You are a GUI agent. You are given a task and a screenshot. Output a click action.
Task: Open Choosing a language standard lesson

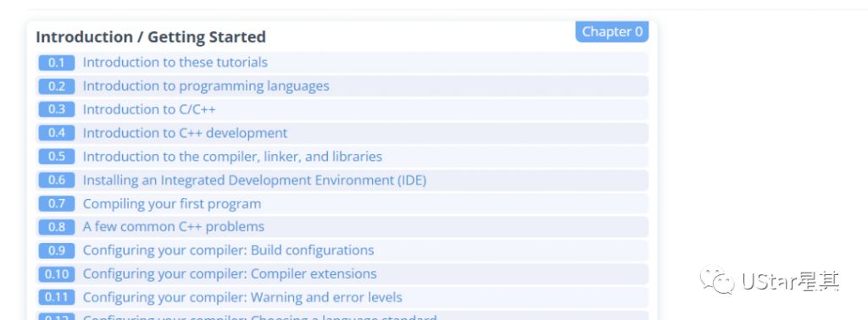click(259, 317)
